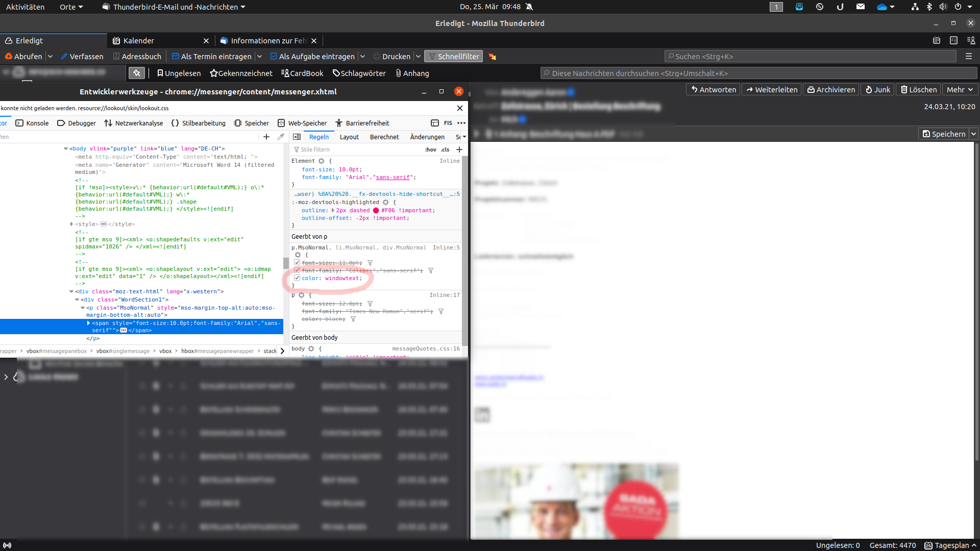
Task: Add a new style rule with the plus icon
Action: pos(459,149)
